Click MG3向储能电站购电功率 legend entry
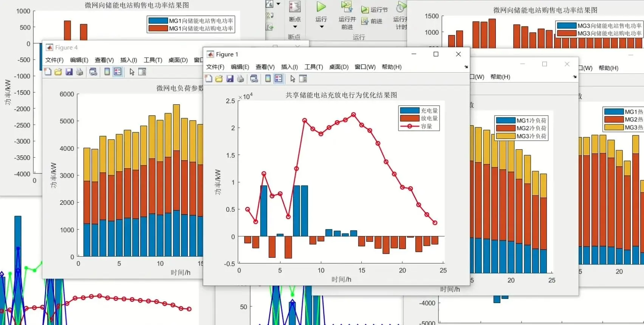 point(599,33)
